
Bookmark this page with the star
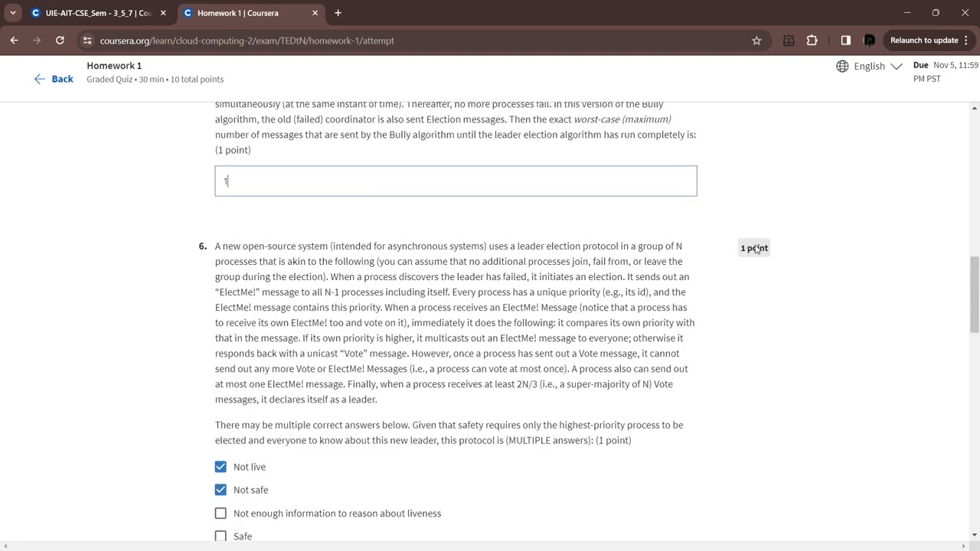(x=756, y=41)
